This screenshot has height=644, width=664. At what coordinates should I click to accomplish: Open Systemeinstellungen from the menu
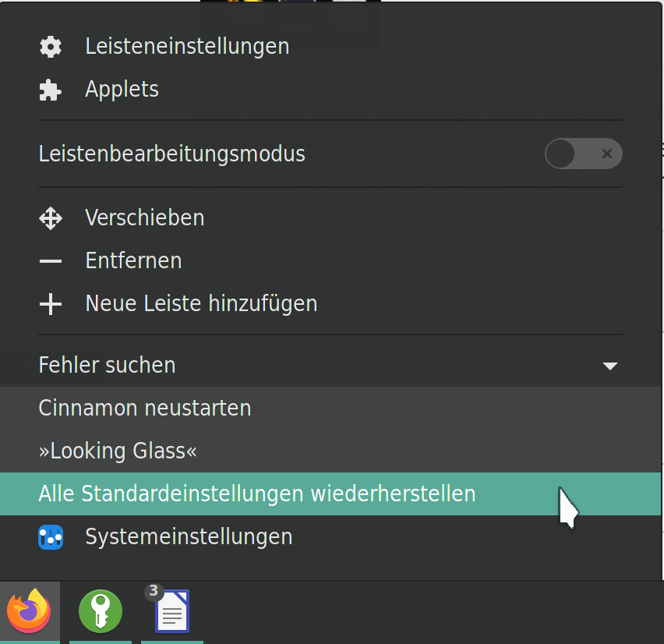click(189, 536)
